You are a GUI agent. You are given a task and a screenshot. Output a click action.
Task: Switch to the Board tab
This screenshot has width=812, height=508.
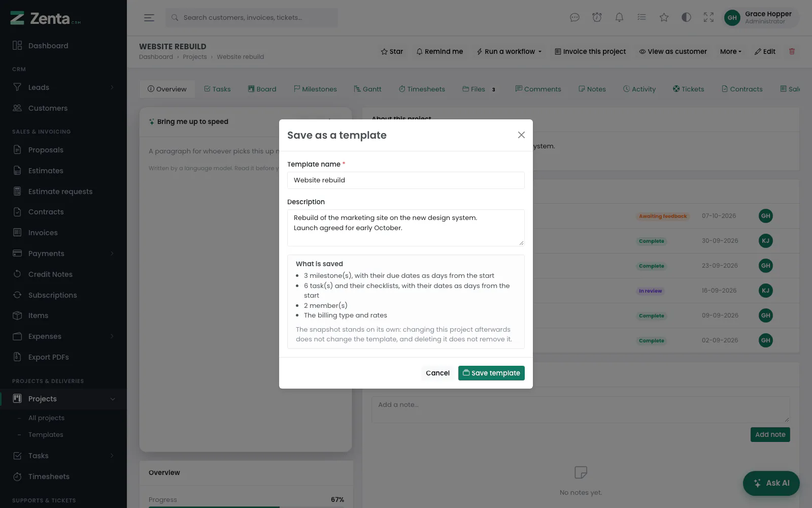[262, 89]
